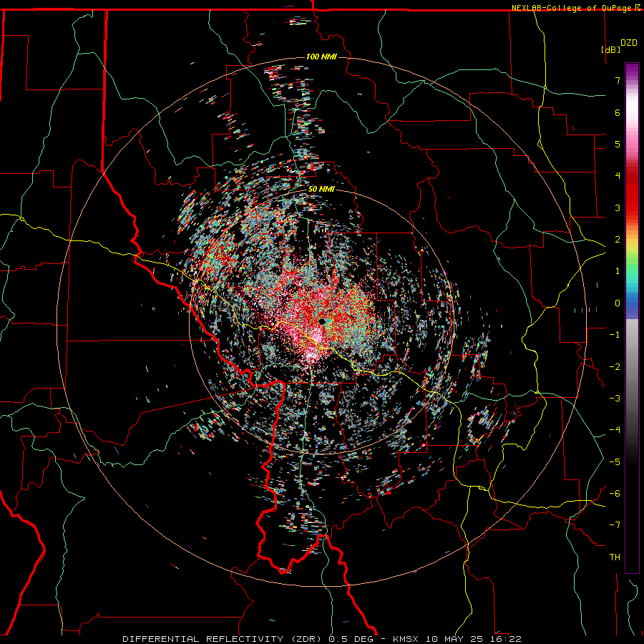
Task: Click the legend value -1
Action: (615, 335)
